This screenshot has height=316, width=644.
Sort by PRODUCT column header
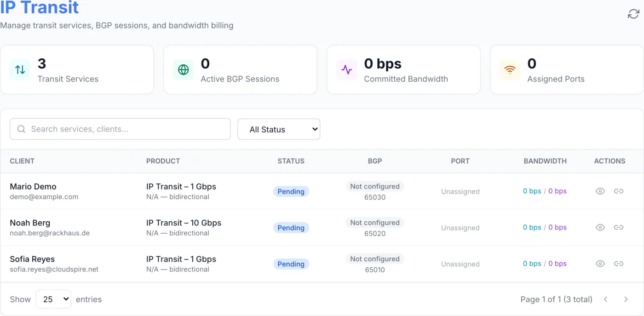point(163,161)
